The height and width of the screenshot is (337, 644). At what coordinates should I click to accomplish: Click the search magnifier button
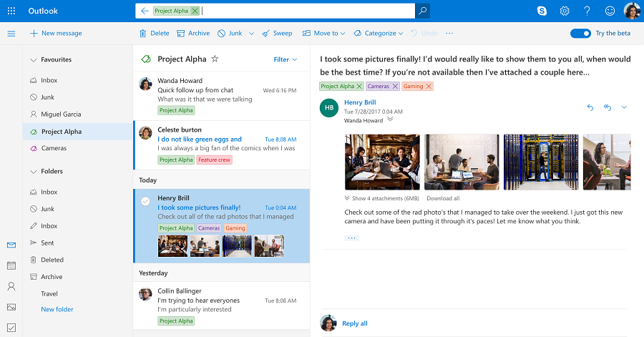pos(423,11)
